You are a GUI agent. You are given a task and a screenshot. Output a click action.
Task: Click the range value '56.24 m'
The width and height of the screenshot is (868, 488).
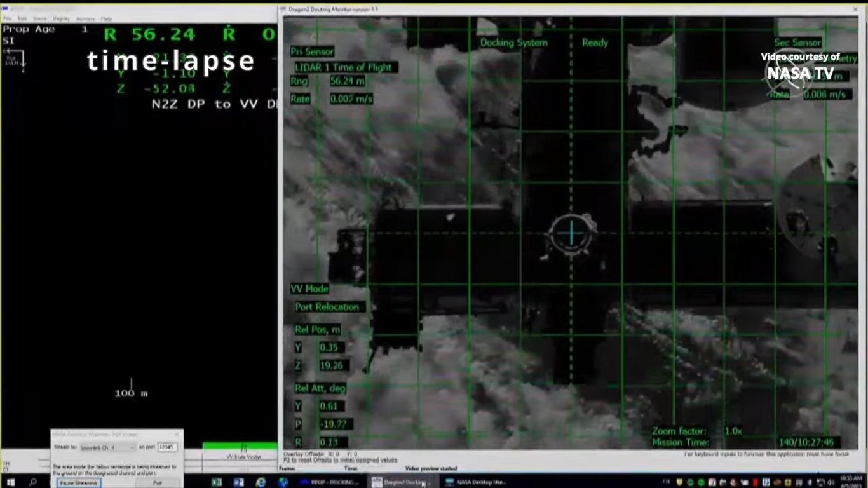tap(348, 81)
